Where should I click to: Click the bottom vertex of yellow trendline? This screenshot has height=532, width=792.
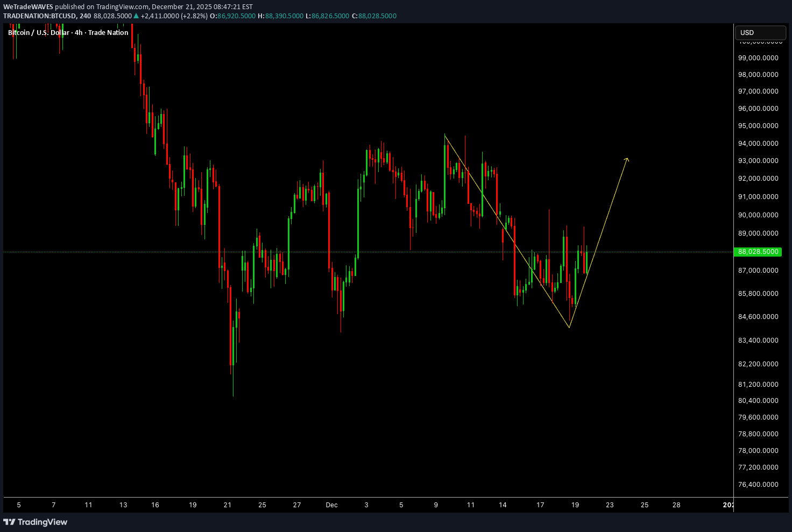click(x=569, y=327)
